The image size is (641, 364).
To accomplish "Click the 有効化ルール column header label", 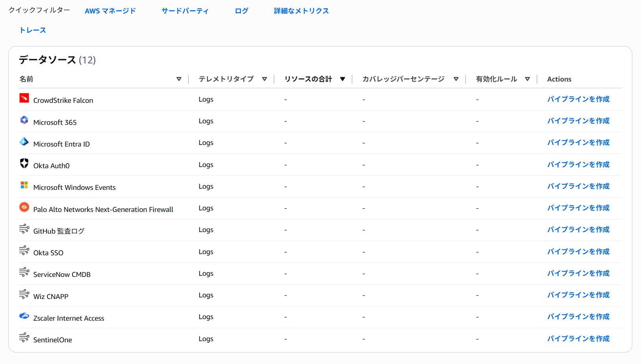I will [x=497, y=79].
